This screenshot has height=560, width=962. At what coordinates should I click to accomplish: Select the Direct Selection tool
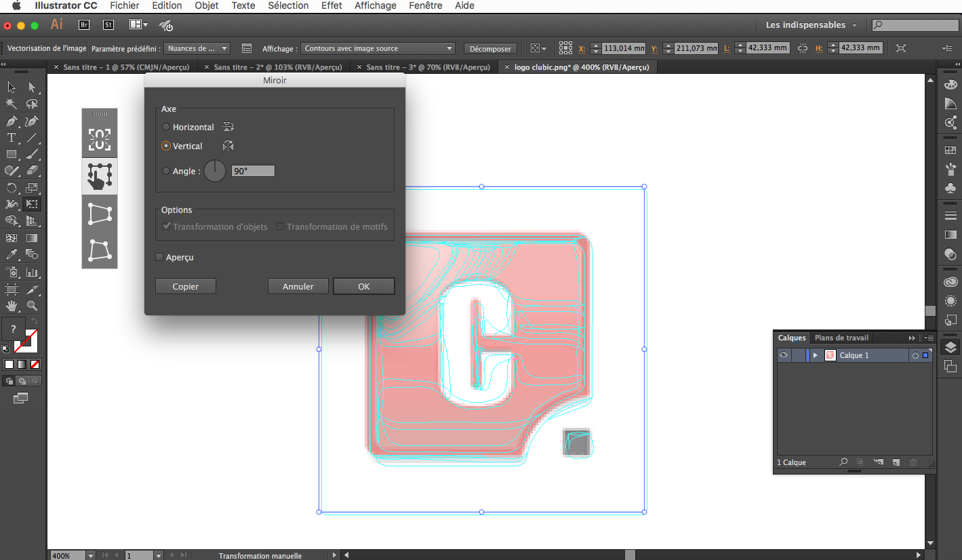pyautogui.click(x=32, y=87)
